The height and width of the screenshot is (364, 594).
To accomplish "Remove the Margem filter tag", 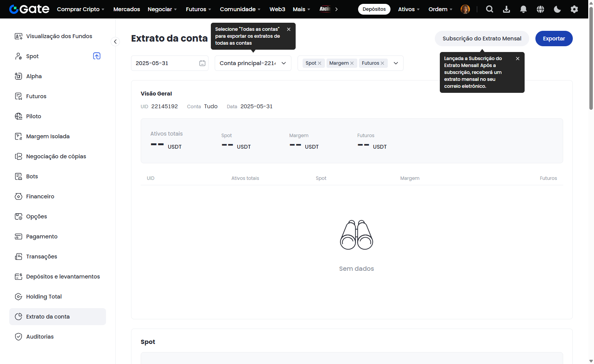I will [352, 63].
